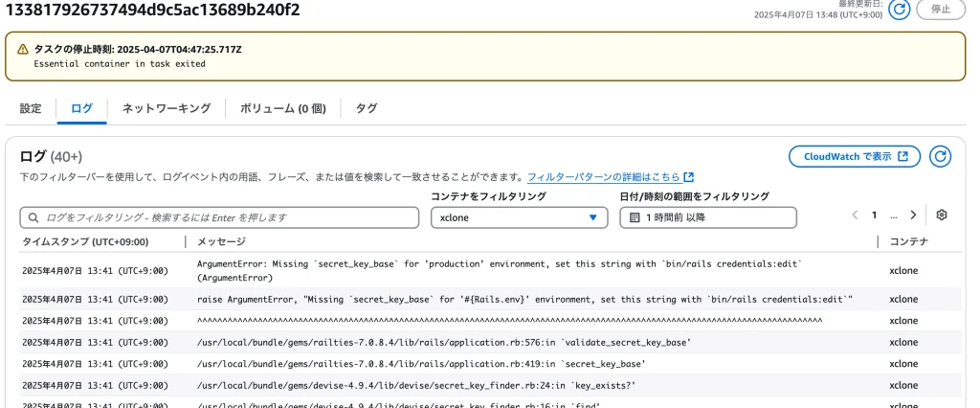The width and height of the screenshot is (980, 408).
Task: Reload the log events list
Action: click(x=941, y=157)
